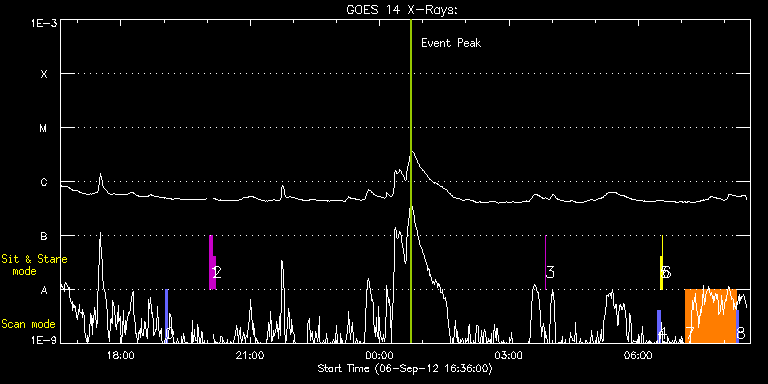Click the X flare class label

click(x=44, y=74)
